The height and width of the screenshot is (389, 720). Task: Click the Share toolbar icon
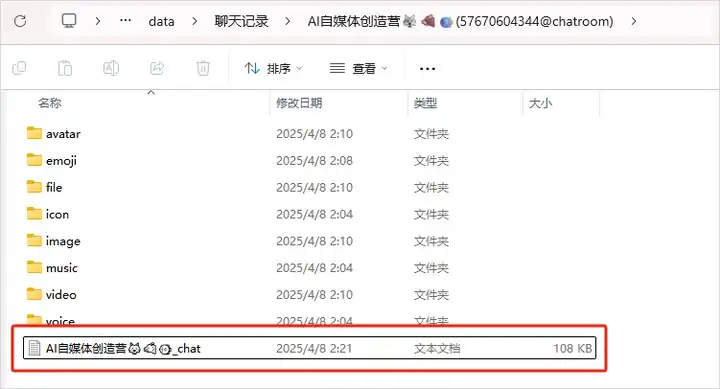[157, 68]
